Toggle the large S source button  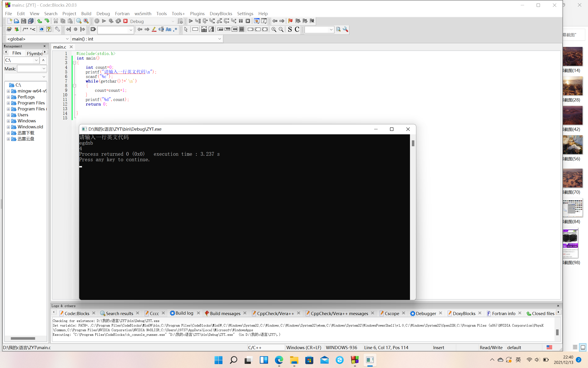coord(290,29)
